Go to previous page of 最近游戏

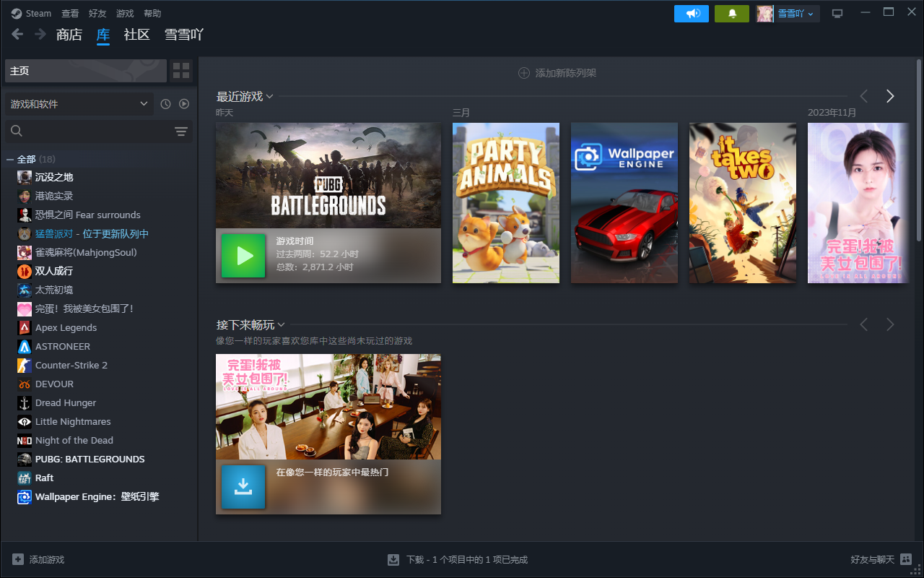pyautogui.click(x=864, y=96)
